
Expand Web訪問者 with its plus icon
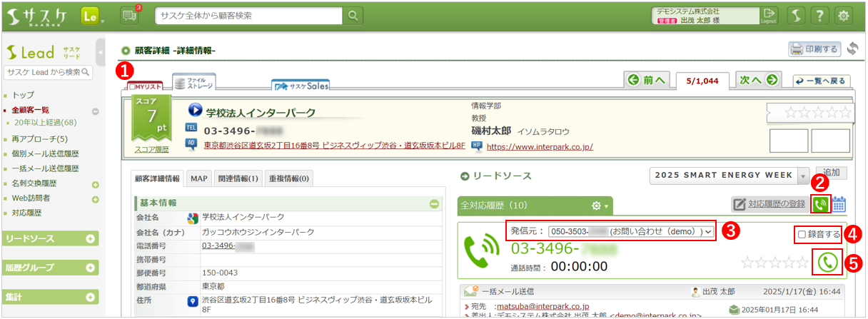pos(95,199)
